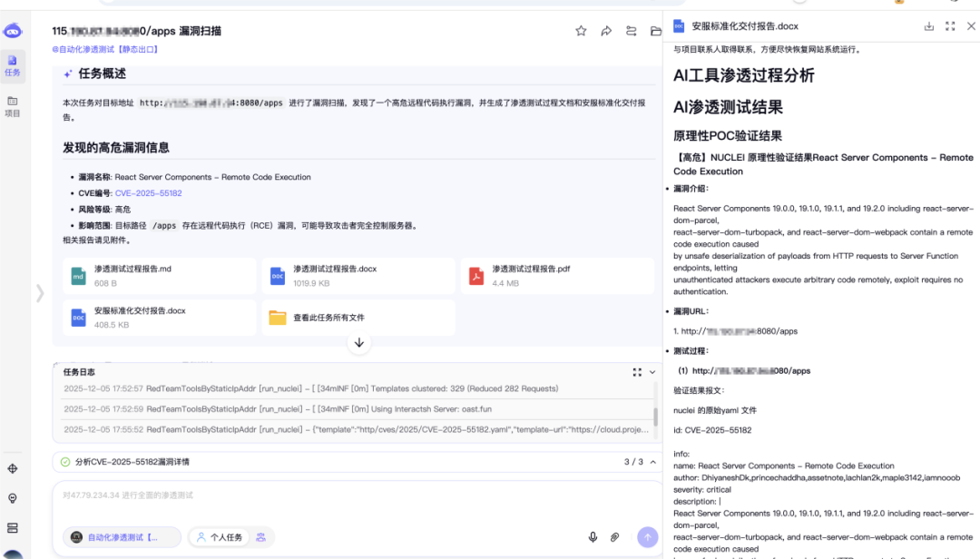Click the round scroll-down arrow button
Screen dimensions: 980x559
[x=359, y=342]
